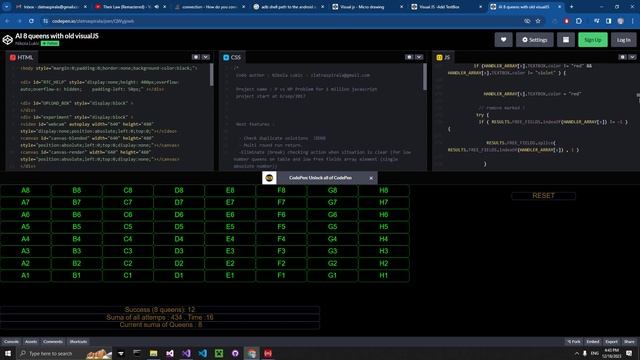Close the Unlock all of CodePen banner

[371, 178]
